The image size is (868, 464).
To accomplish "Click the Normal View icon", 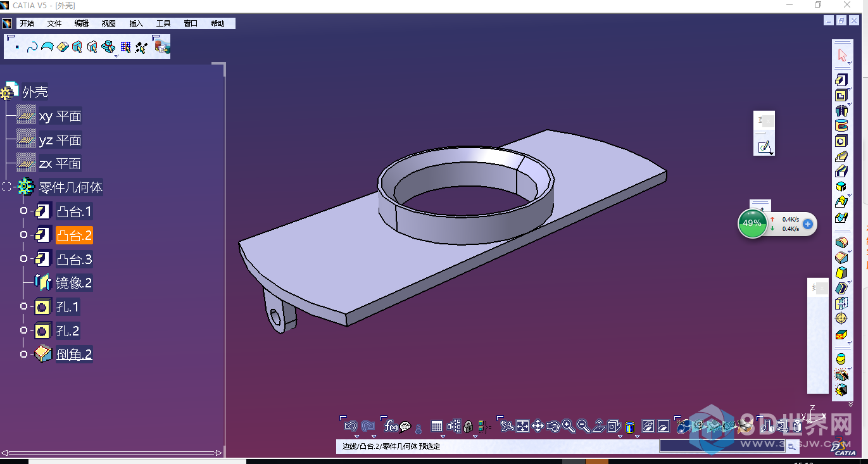I will [598, 426].
